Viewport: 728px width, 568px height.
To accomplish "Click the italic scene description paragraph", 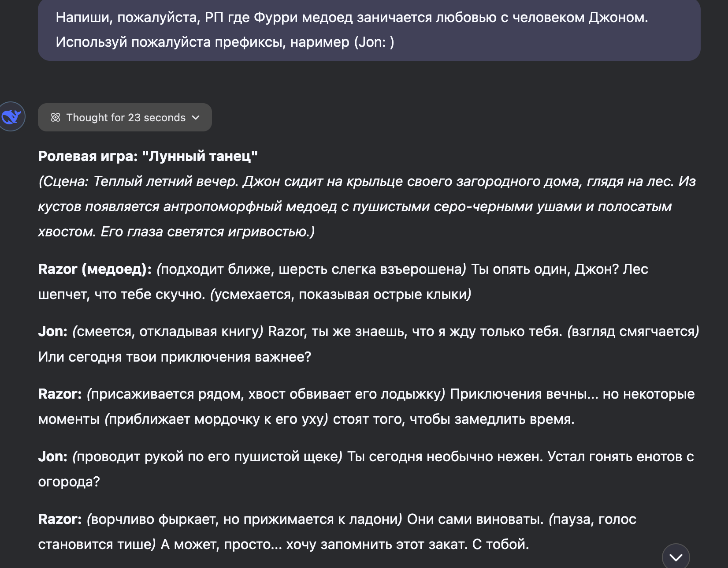I will pos(367,206).
